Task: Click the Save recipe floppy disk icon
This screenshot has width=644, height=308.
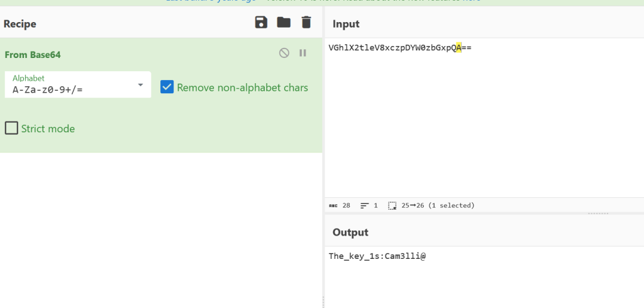Action: 261,23
